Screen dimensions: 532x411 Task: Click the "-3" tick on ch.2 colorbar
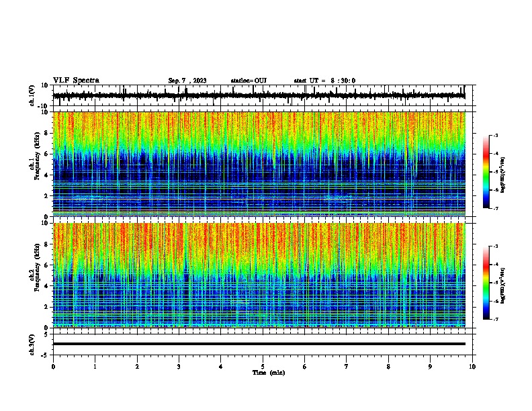[x=495, y=246]
